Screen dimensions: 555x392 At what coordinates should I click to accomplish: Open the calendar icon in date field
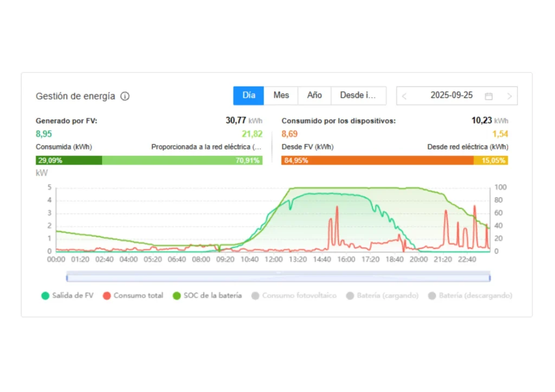point(488,96)
